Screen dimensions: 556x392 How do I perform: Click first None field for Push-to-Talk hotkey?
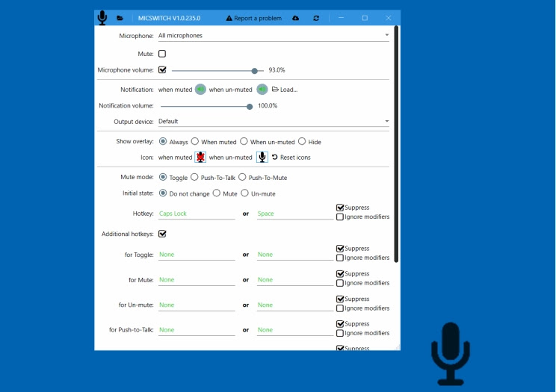(197, 330)
